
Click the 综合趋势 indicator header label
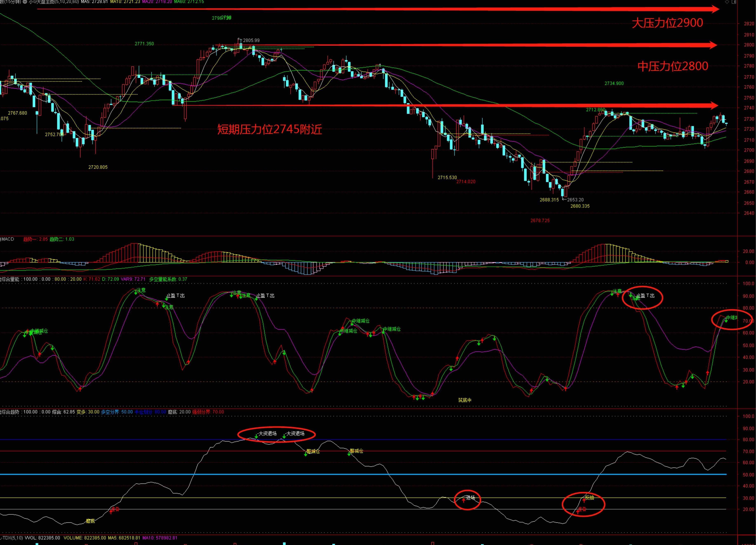(9, 412)
